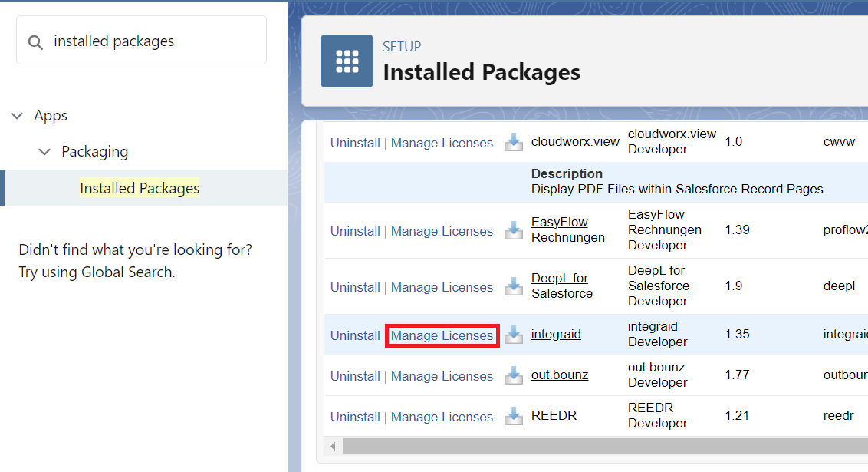Click the package icon beside out.bounz
Screen dimensions: 868x472
pyautogui.click(x=514, y=375)
